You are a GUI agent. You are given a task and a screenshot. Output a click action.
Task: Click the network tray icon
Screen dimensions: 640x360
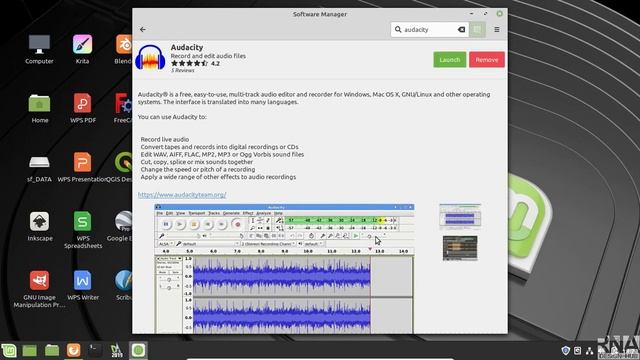(x=589, y=351)
